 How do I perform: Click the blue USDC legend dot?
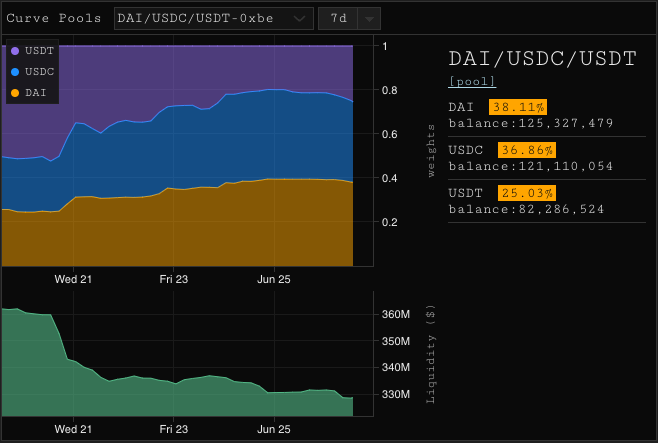click(15, 72)
